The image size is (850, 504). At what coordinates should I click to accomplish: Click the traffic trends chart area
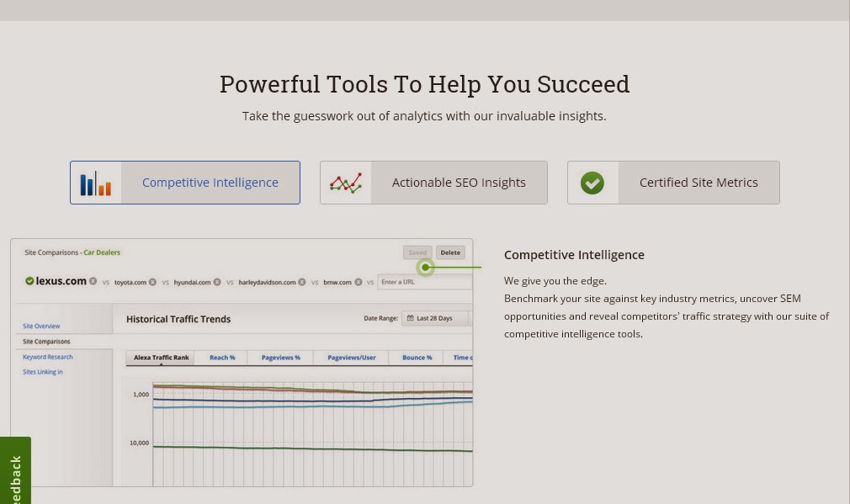tap(312, 433)
